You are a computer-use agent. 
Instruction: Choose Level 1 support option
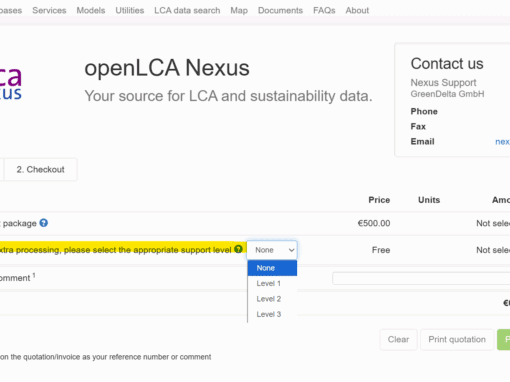(272, 283)
